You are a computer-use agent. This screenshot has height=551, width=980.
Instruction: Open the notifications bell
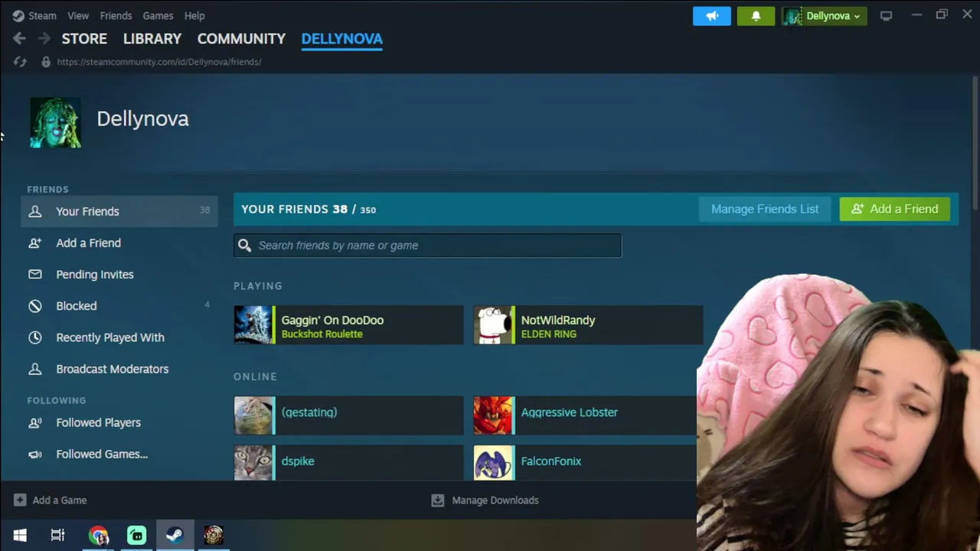tap(756, 16)
